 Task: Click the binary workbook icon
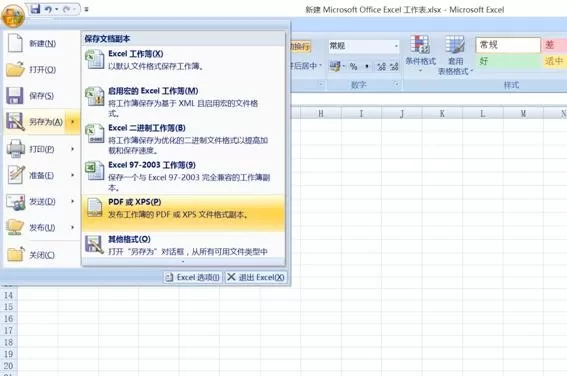click(95, 133)
